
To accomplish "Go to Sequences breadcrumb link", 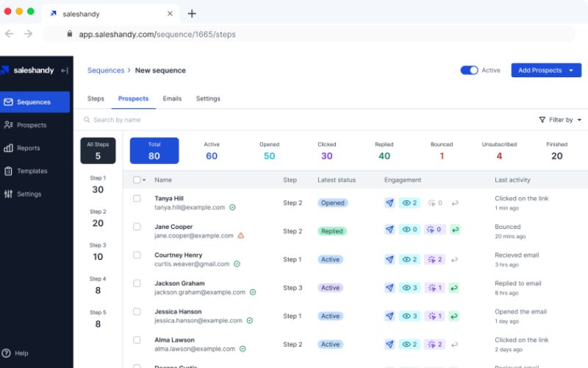I will coord(106,70).
